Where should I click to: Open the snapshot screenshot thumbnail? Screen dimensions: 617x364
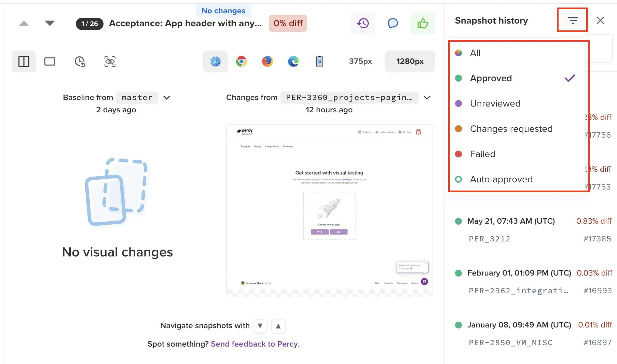[x=329, y=210]
